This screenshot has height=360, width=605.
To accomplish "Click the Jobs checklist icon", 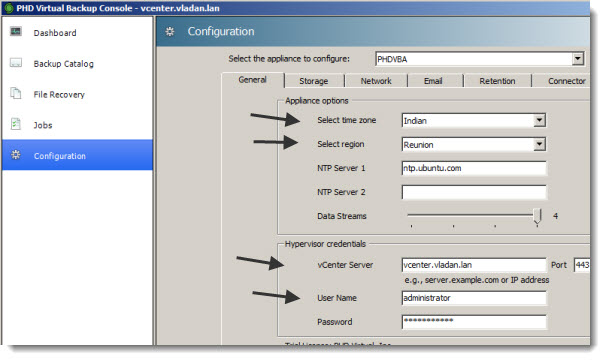I will [x=16, y=124].
